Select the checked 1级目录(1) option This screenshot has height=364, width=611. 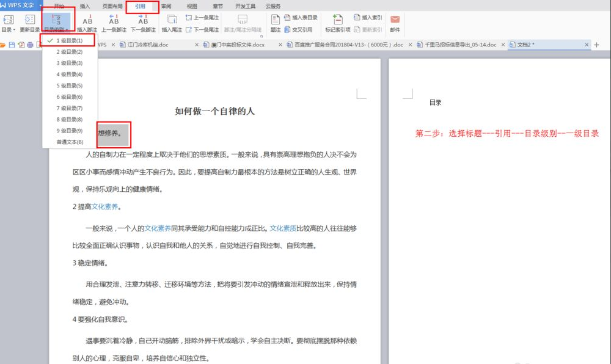(x=67, y=40)
